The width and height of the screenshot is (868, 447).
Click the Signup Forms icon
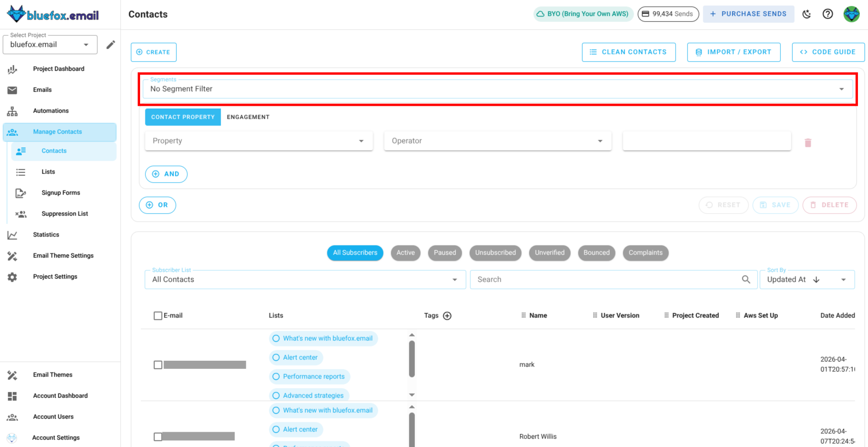tap(20, 193)
